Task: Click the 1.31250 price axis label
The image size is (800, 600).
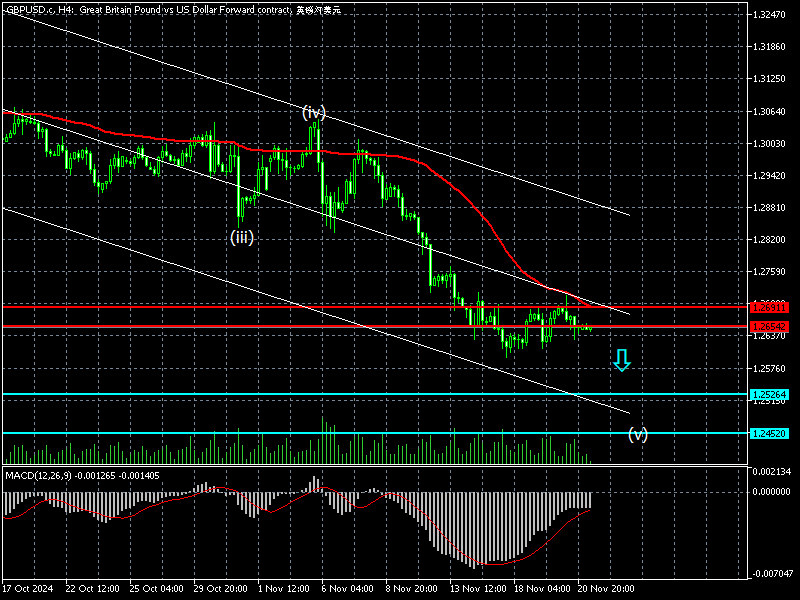Action: pos(769,79)
